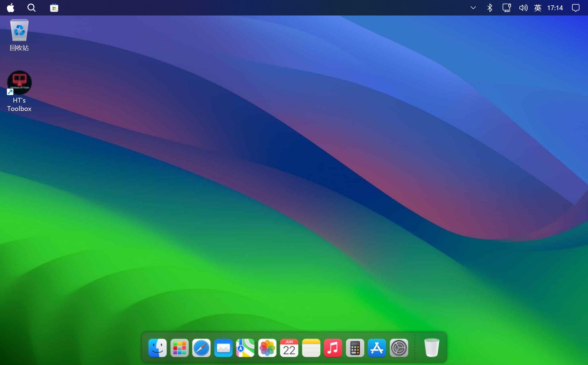Open the Apple logo menu
The width and height of the screenshot is (588, 365).
[11, 8]
